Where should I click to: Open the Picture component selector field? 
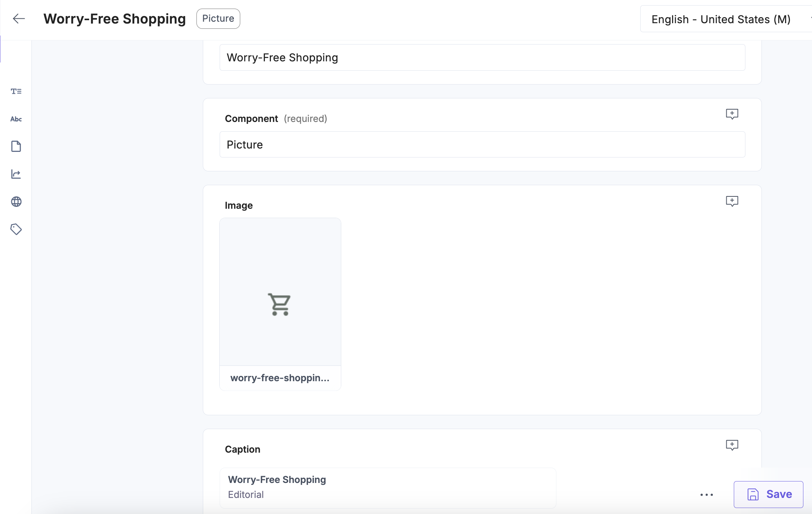(482, 144)
